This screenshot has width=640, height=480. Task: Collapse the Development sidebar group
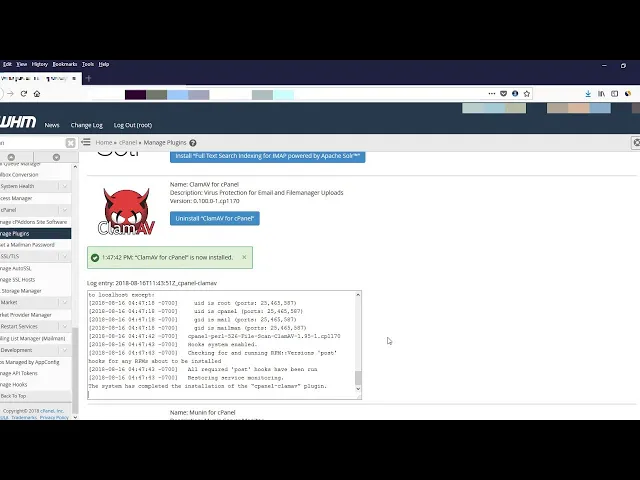click(x=64, y=350)
